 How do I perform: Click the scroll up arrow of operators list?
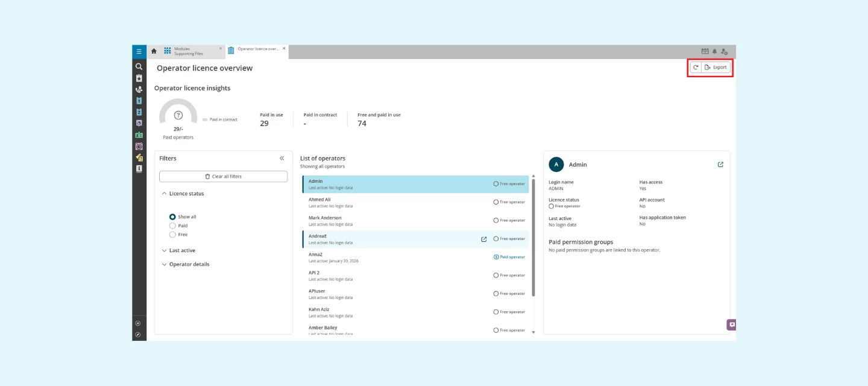[533, 176]
